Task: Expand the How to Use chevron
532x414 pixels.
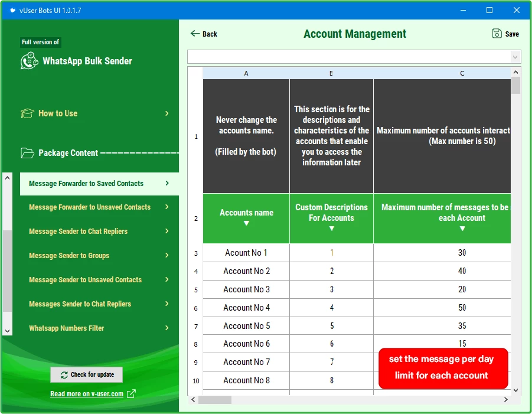Action: pyautogui.click(x=167, y=113)
